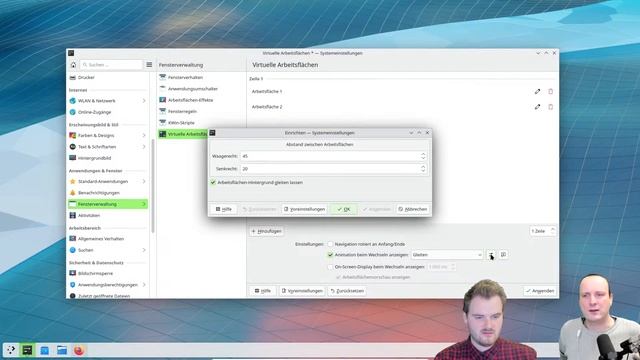Select the Arbeitsfläche 2 row text

267,107
